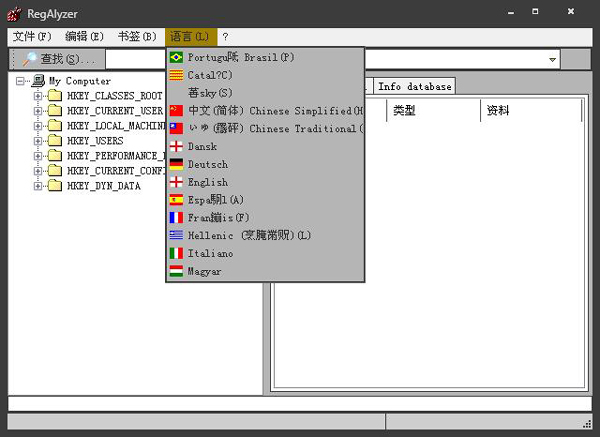Close the 语言(L) menu
The image size is (600, 437).
191,37
